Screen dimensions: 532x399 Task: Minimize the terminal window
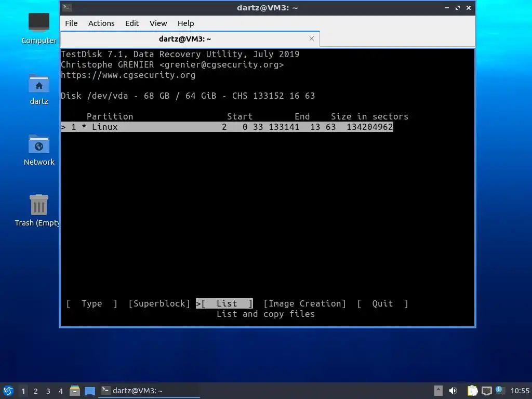tap(446, 7)
